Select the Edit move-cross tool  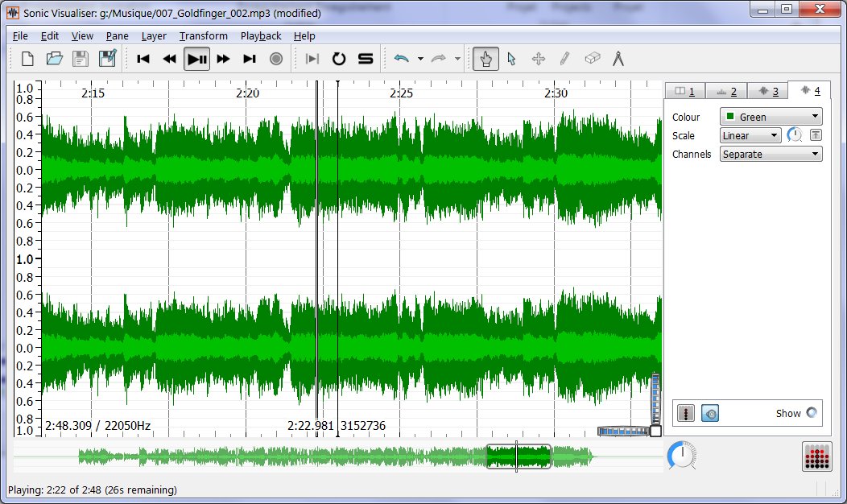coord(539,59)
